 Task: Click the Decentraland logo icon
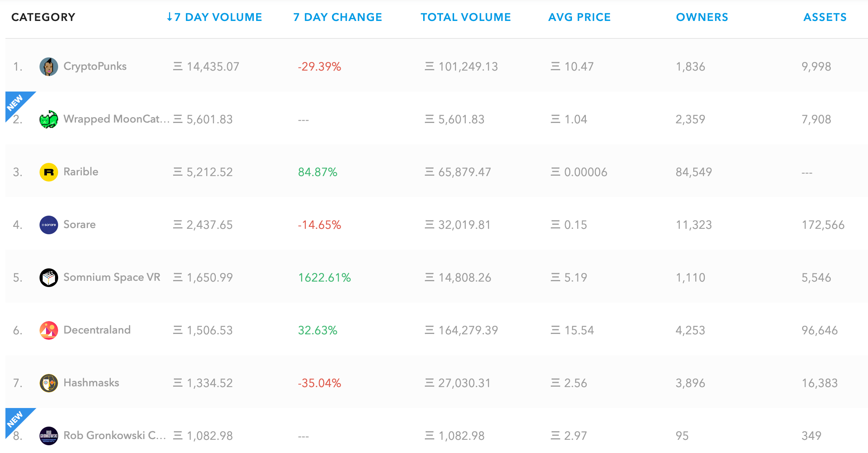[49, 330]
